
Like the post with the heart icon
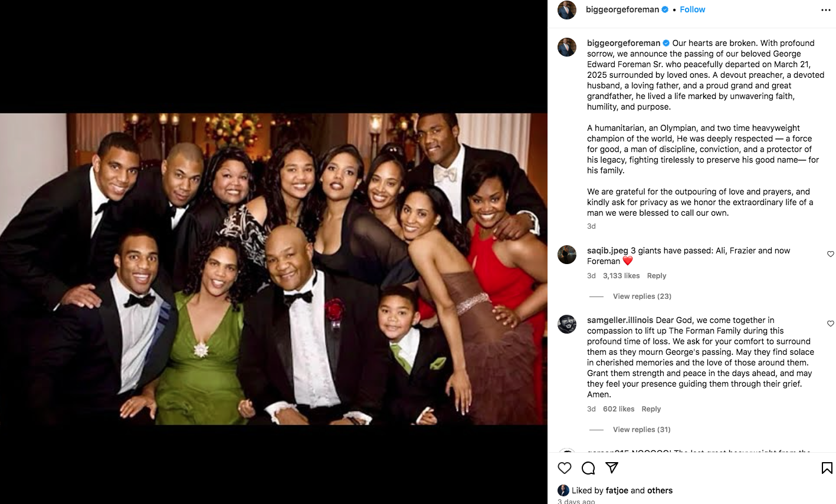click(x=565, y=468)
